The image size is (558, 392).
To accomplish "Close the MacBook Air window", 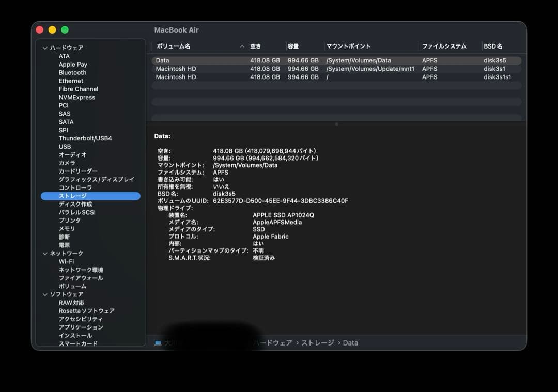I will pos(39,30).
